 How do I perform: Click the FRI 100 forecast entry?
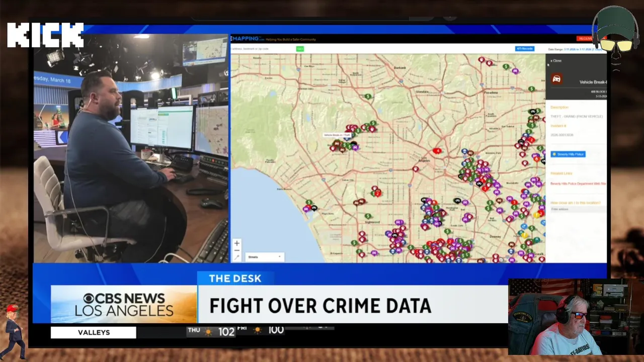pyautogui.click(x=261, y=330)
